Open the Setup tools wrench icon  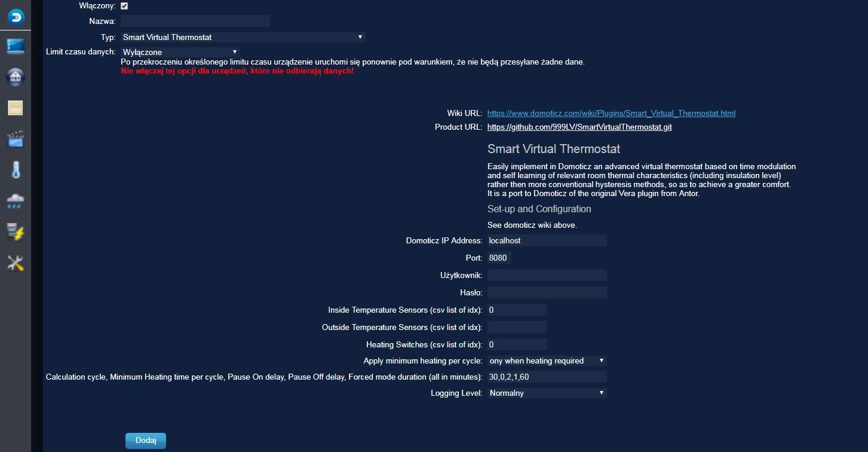click(16, 263)
